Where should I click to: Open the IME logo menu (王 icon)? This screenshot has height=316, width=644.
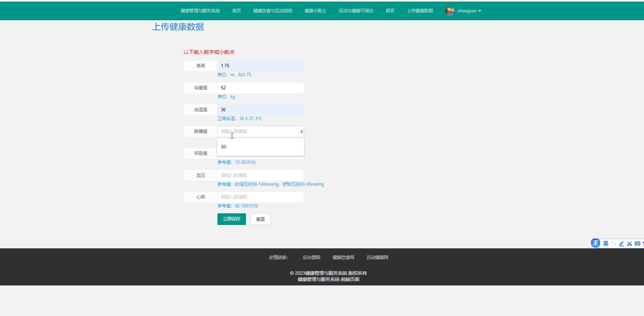coord(595,243)
